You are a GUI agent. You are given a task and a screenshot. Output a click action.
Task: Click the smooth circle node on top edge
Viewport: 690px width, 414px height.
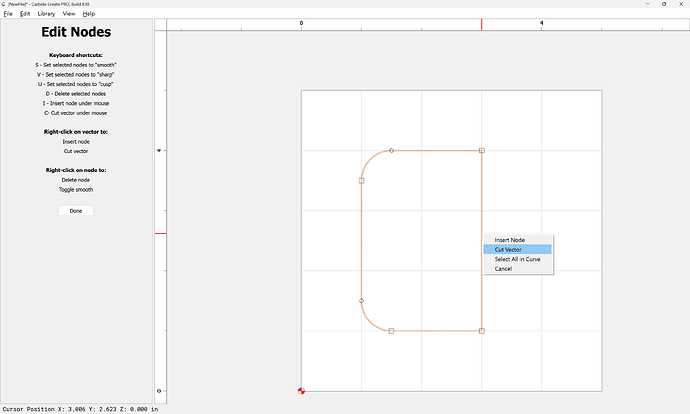(x=391, y=151)
